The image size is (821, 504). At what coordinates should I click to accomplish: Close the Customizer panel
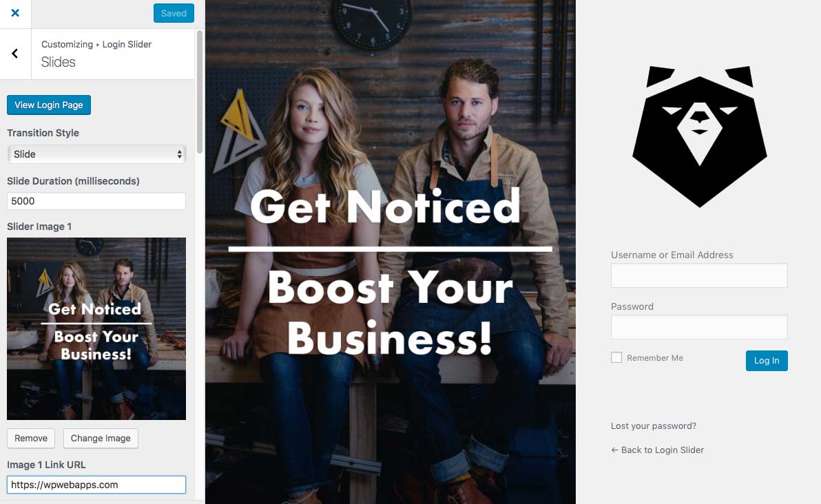15,13
